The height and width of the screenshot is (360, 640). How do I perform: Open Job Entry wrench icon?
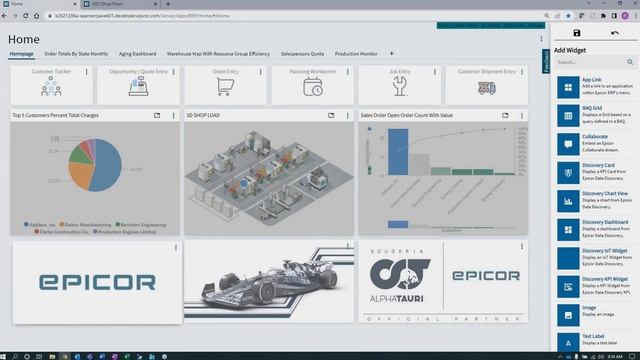point(400,87)
